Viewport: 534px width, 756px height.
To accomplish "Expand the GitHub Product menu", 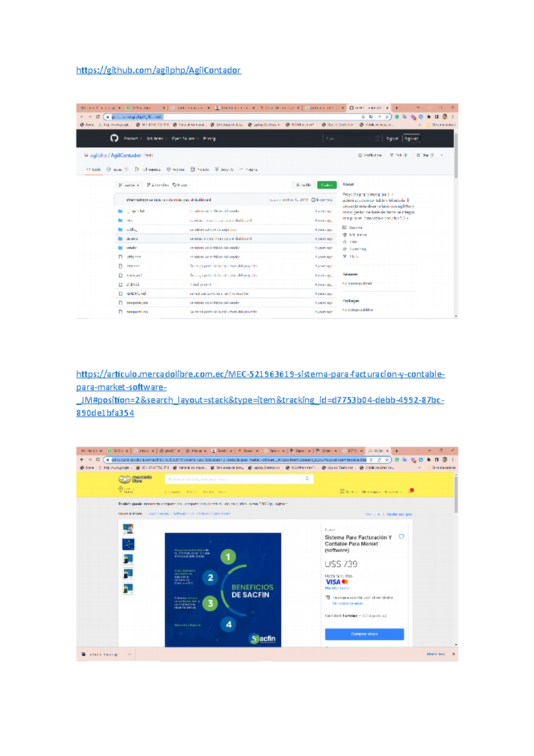I will tap(133, 138).
